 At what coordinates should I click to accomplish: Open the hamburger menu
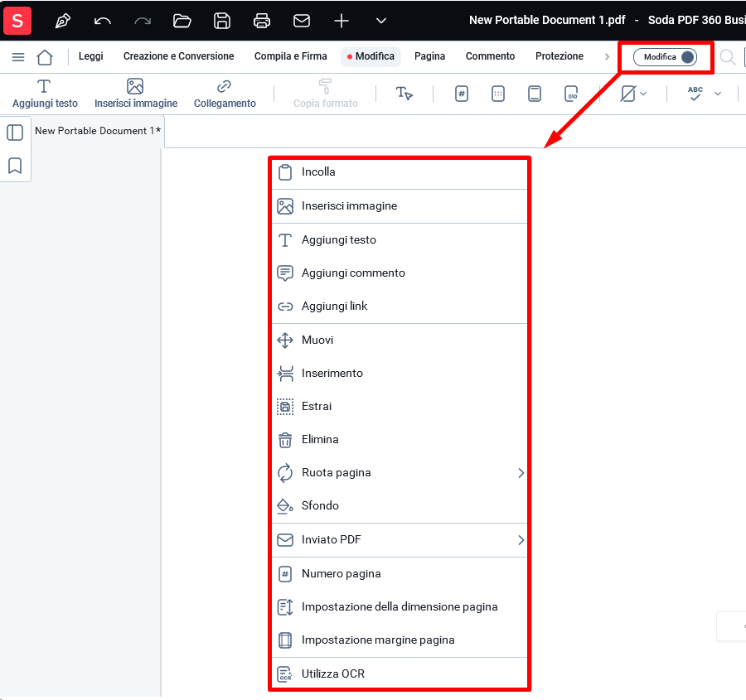[18, 57]
